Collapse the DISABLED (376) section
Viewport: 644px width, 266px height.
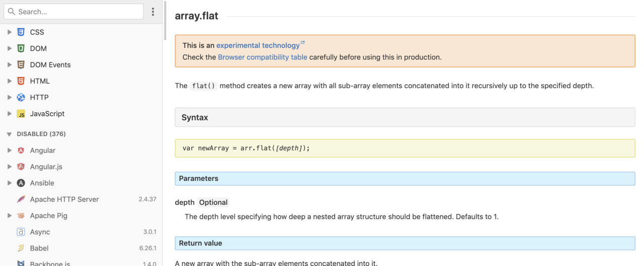pos(9,134)
